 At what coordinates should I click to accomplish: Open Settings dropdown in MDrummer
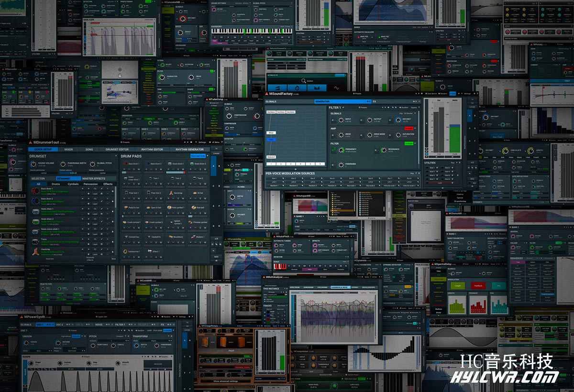[202, 142]
